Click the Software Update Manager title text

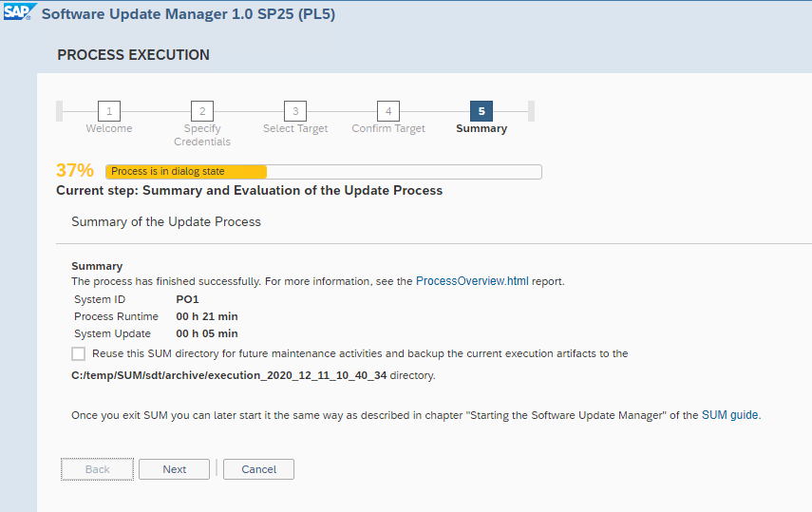(188, 14)
